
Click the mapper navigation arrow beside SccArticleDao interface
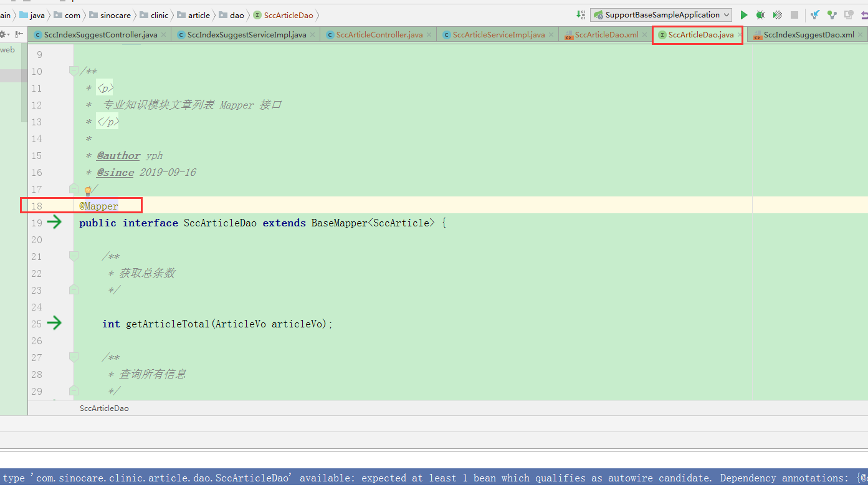point(55,222)
